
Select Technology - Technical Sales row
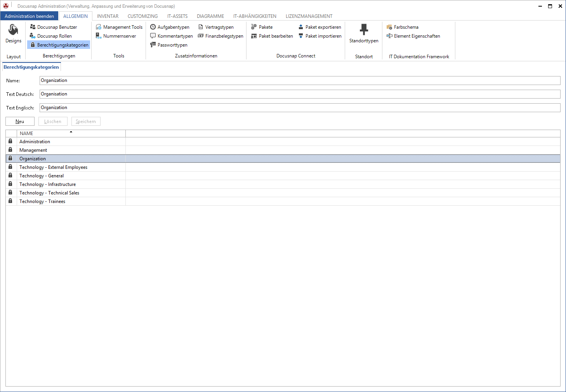[x=283, y=193]
